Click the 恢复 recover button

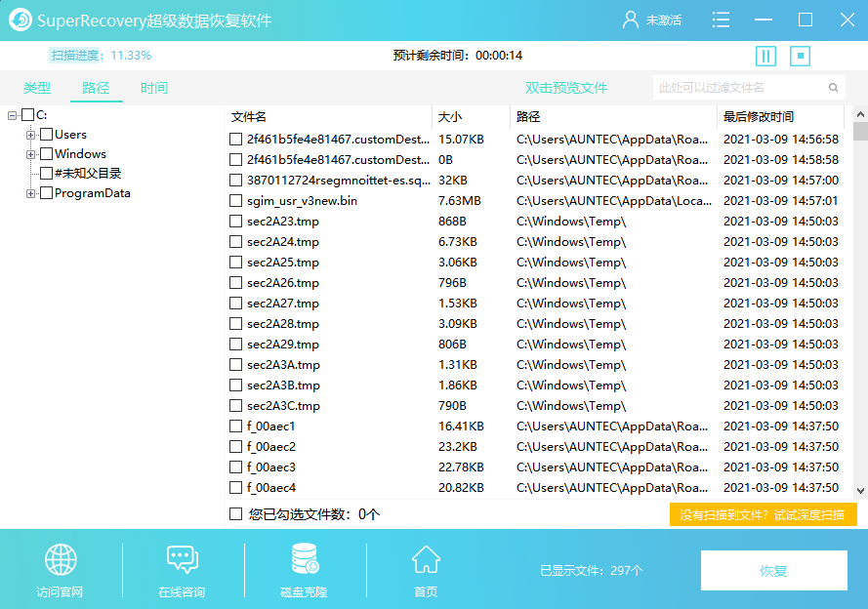tap(774, 570)
